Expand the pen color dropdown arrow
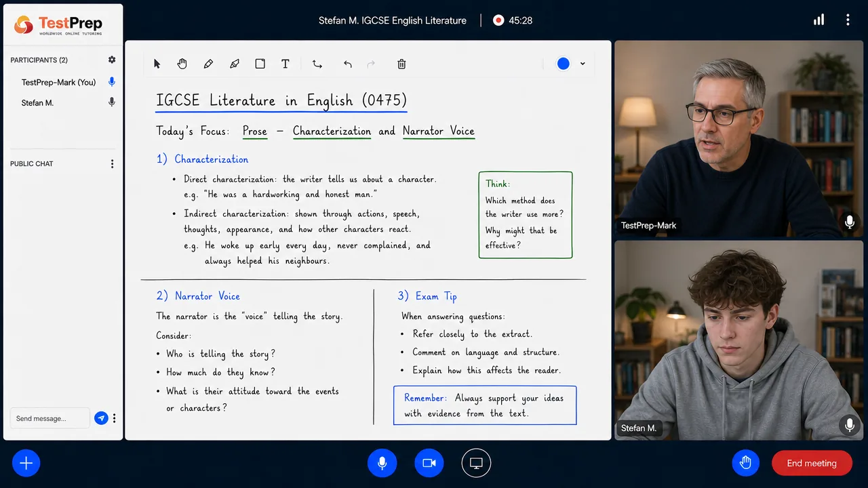This screenshot has width=868, height=488. [x=583, y=64]
